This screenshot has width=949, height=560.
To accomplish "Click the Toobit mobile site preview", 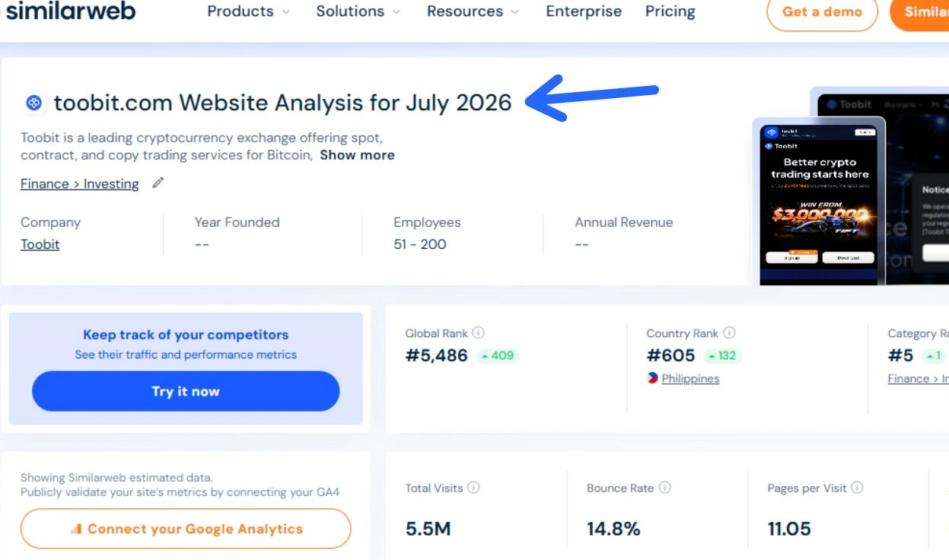I will pyautogui.click(x=819, y=202).
